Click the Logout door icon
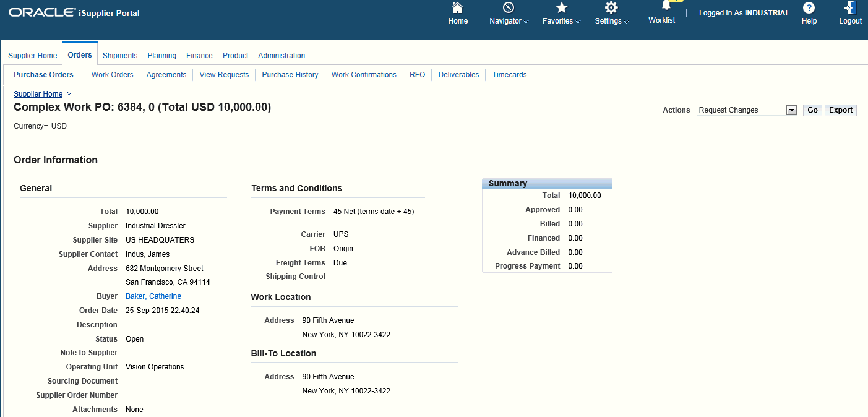 850,7
